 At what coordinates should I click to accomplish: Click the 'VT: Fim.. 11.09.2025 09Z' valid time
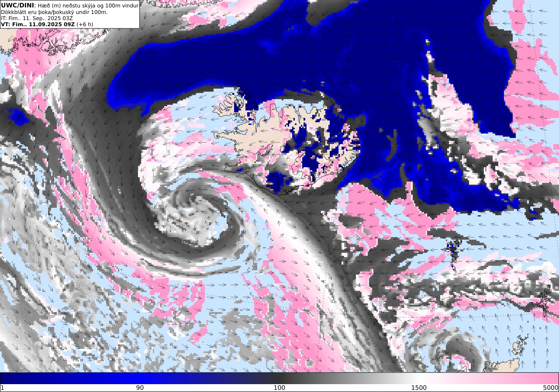pos(38,24)
